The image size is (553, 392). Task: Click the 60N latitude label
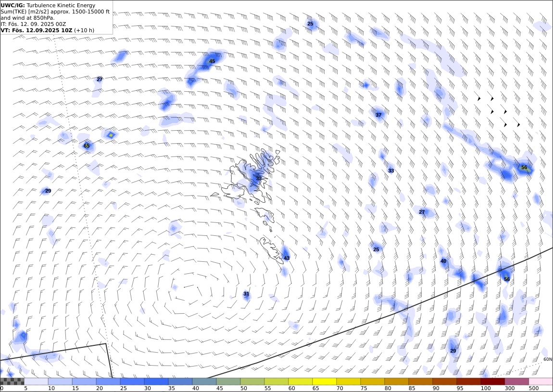click(x=548, y=359)
